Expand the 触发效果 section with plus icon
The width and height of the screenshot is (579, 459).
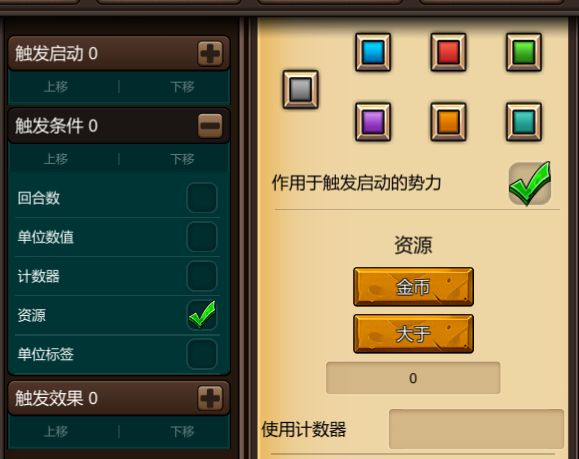point(210,398)
